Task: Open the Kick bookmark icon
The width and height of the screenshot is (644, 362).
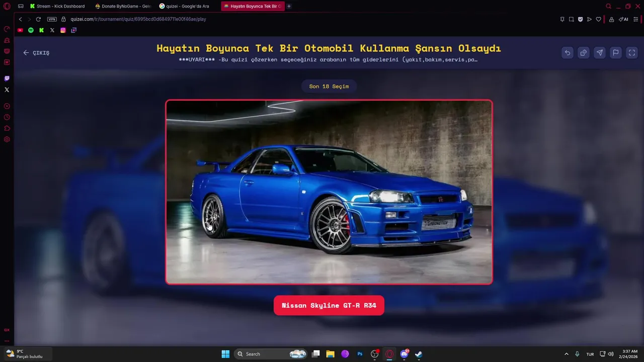Action: [x=41, y=30]
